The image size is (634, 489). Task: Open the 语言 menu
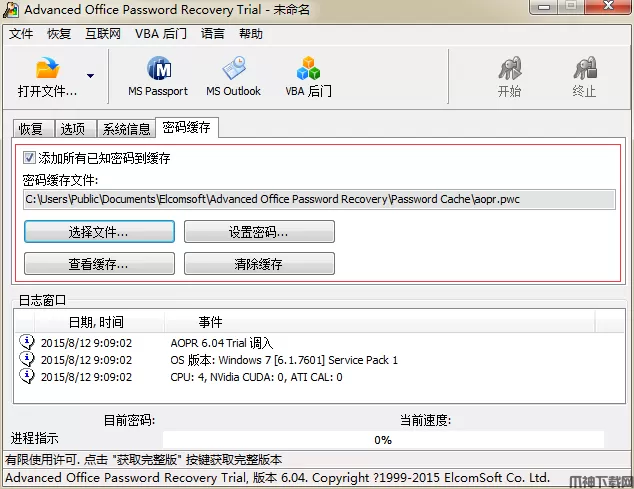click(213, 34)
